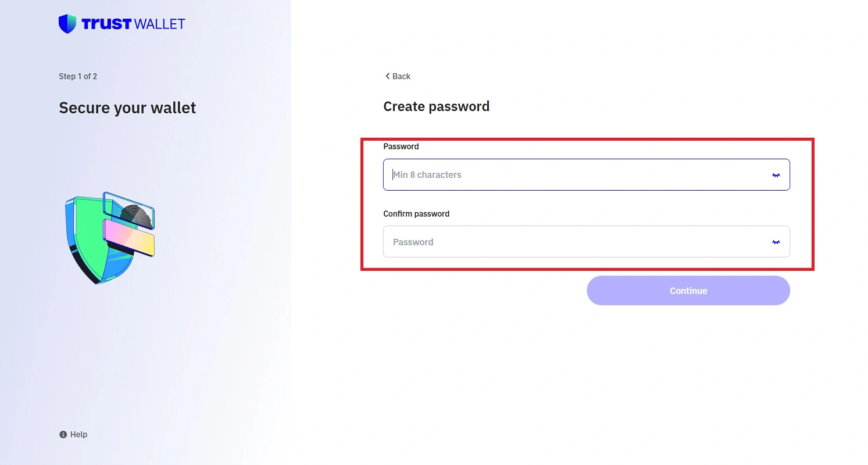Go back using the Back label
This screenshot has width=868, height=465.
pos(401,76)
